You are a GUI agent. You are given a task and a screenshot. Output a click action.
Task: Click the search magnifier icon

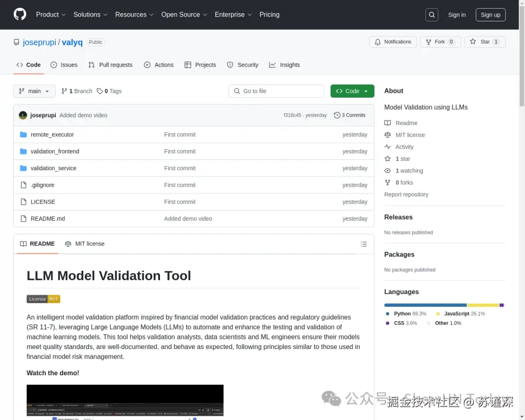[432, 15]
